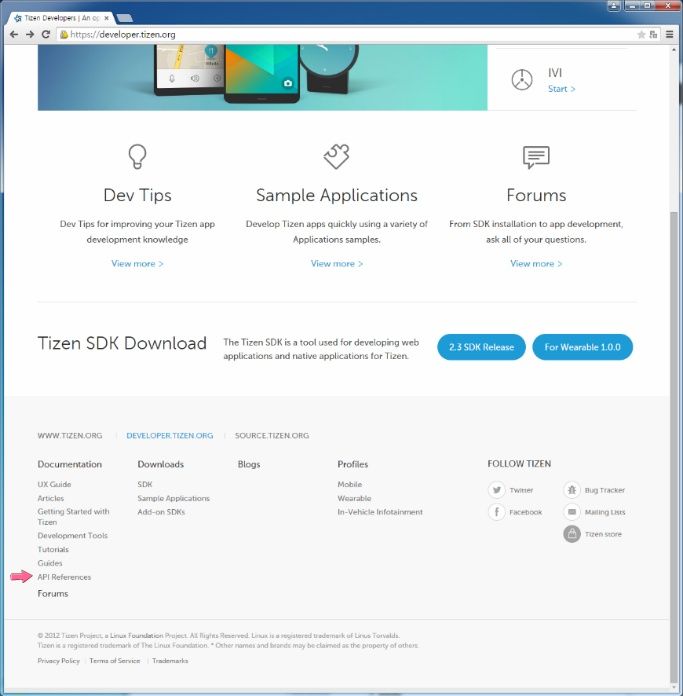Open a new browser tab
Viewport: 683px width, 696px height.
(x=124, y=18)
